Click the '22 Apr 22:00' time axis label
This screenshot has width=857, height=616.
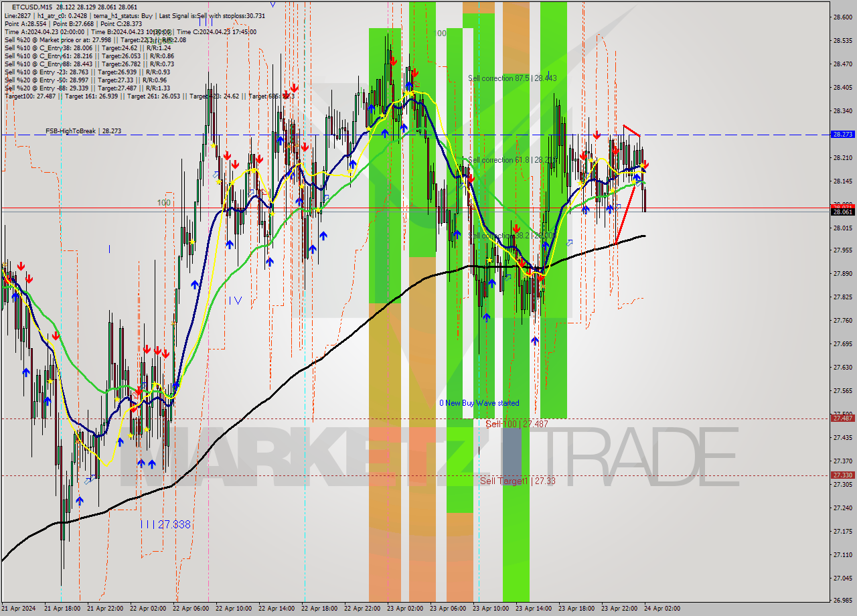[x=362, y=609]
